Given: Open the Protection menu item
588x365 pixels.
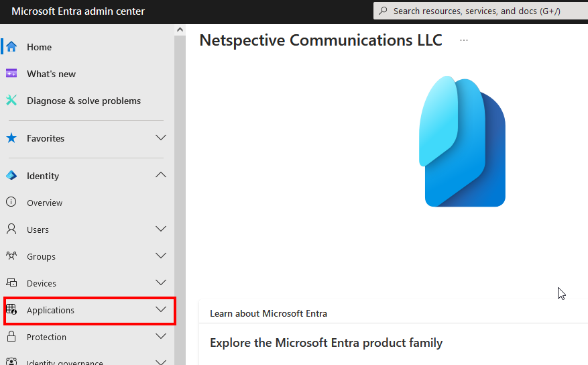Looking at the screenshot, I should coord(46,337).
